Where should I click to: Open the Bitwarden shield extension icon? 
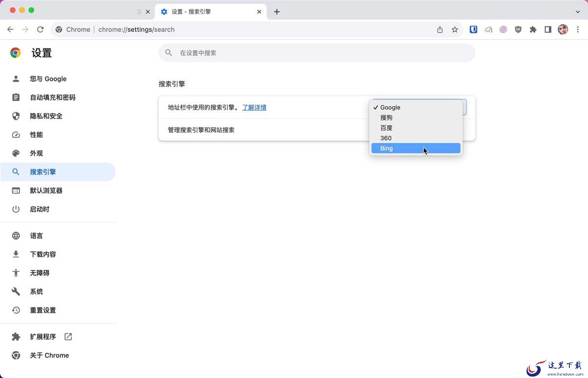(x=473, y=29)
